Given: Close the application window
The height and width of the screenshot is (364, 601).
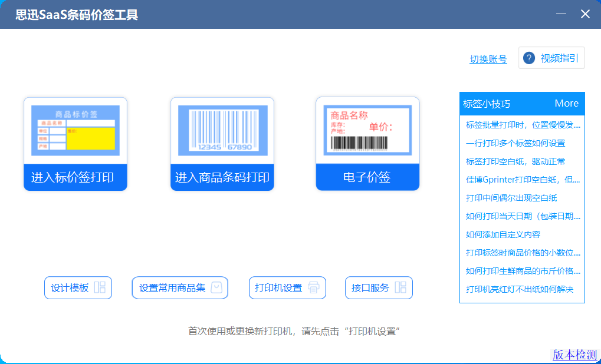Looking at the screenshot, I should 585,14.
